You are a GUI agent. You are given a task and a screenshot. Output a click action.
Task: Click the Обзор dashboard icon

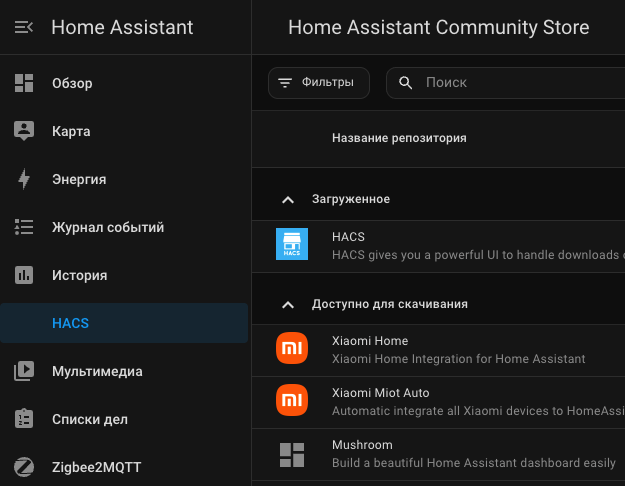24,83
